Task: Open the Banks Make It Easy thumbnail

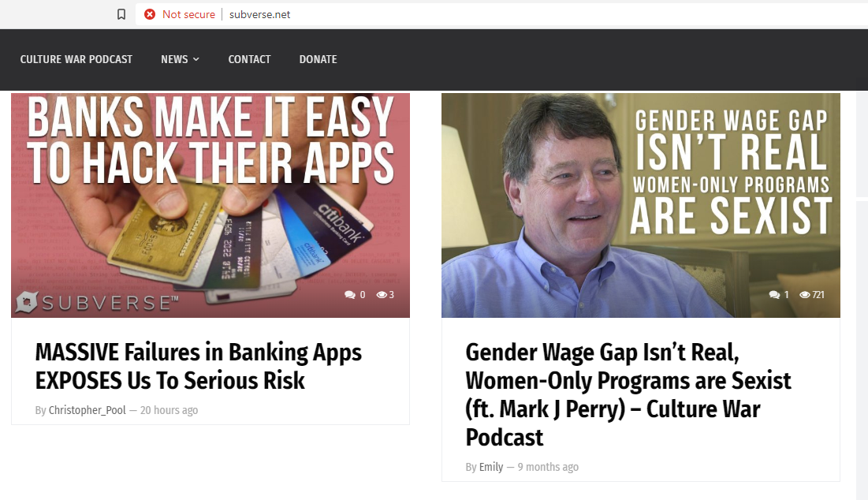Action: 210,205
